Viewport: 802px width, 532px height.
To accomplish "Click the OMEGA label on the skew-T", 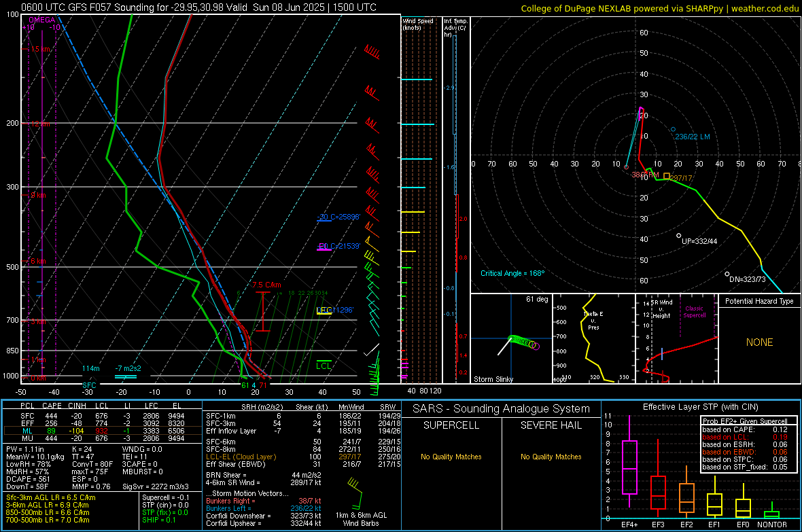I will coord(42,20).
